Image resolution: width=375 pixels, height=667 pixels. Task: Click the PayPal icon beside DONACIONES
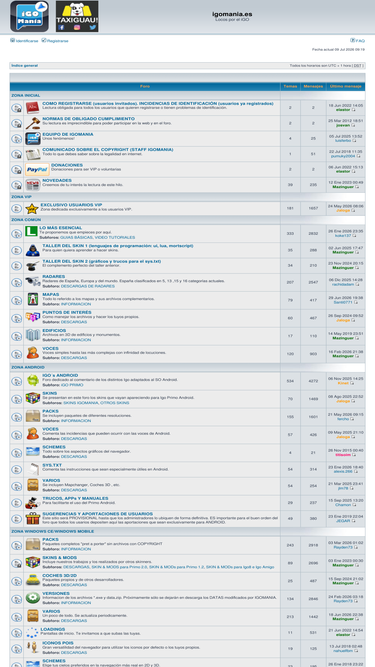[37, 169]
